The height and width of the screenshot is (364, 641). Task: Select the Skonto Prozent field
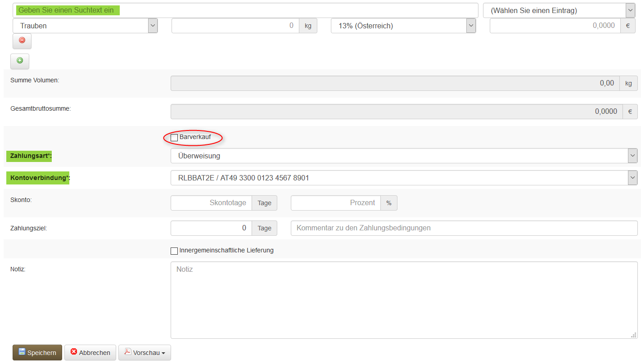[336, 203]
